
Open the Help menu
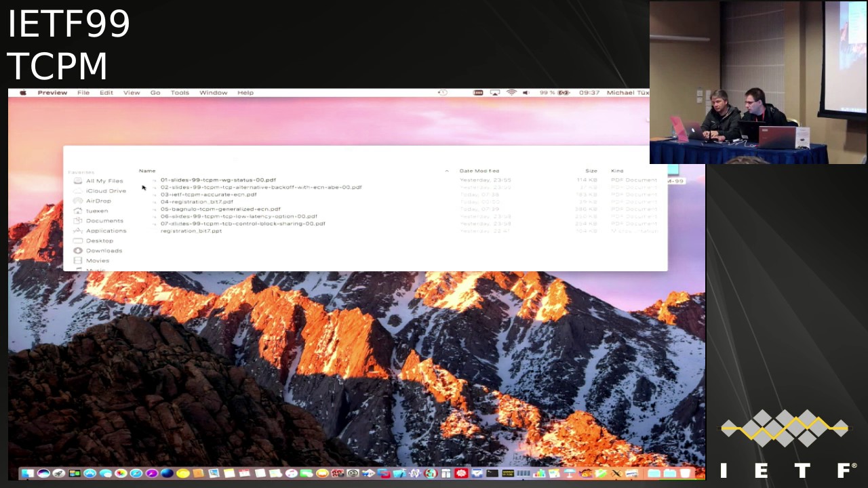point(245,93)
